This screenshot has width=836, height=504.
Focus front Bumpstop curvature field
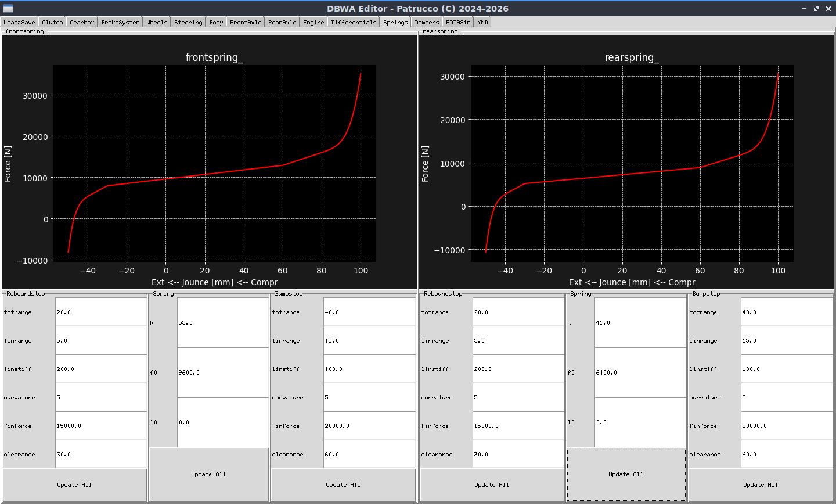pyautogui.click(x=370, y=397)
